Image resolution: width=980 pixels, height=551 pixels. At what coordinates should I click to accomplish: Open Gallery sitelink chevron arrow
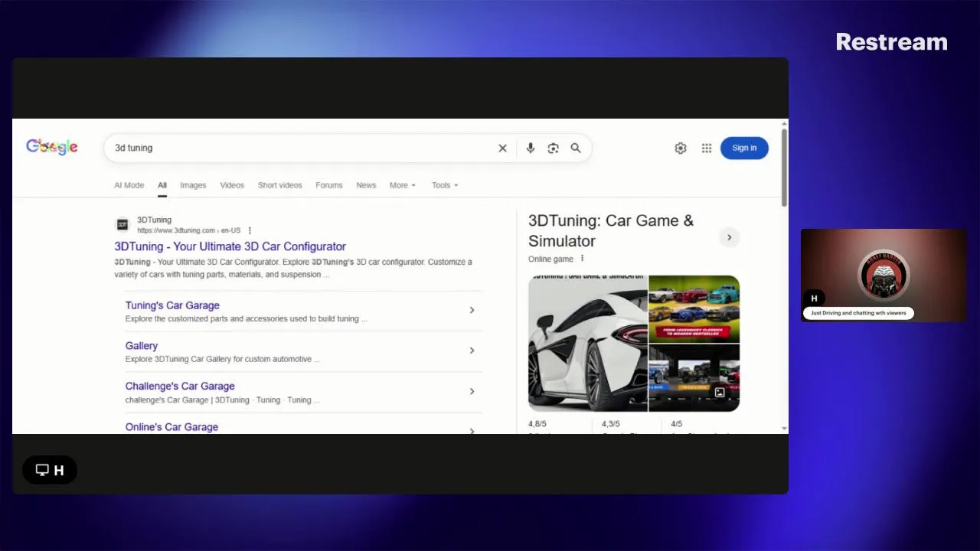pos(472,350)
